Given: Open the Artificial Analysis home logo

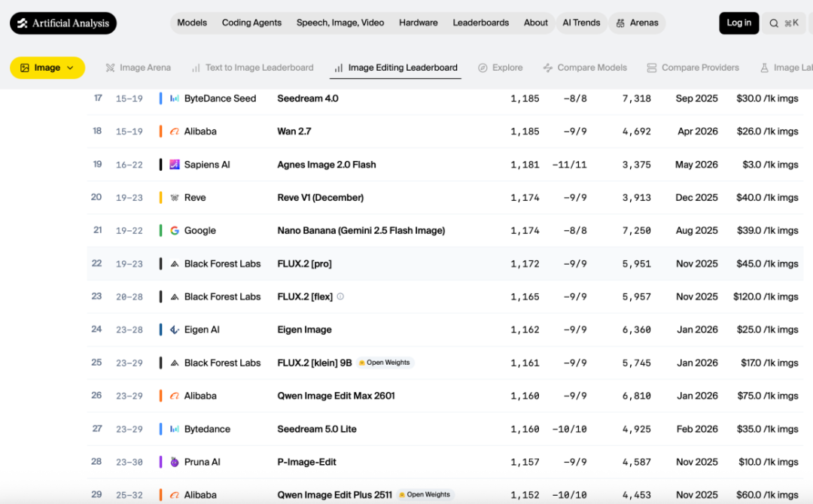Looking at the screenshot, I should [x=62, y=23].
